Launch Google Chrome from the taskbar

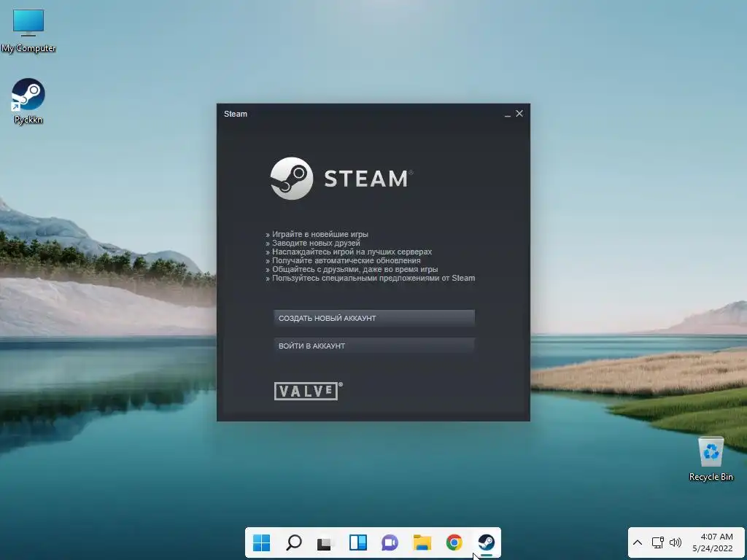point(454,542)
